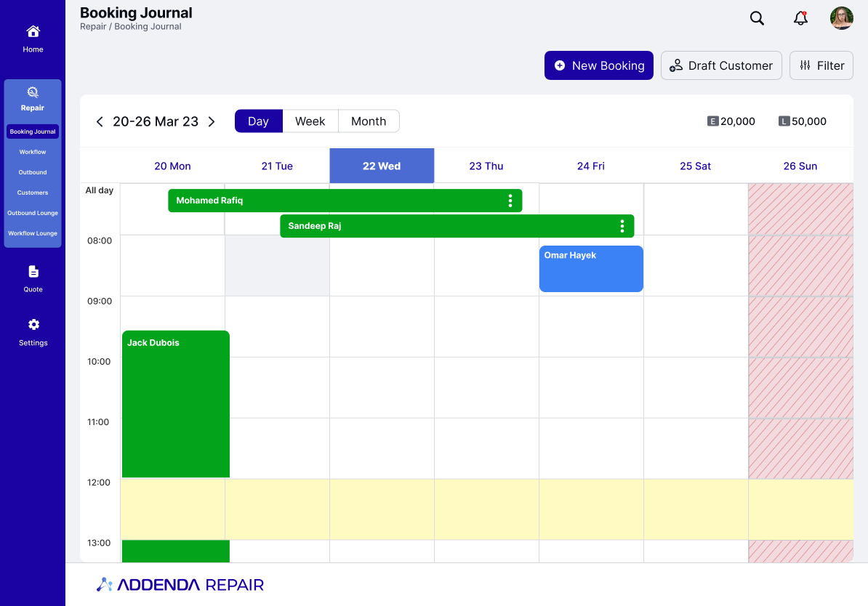Click the user profile avatar
The height and width of the screenshot is (606, 868).
point(841,18)
